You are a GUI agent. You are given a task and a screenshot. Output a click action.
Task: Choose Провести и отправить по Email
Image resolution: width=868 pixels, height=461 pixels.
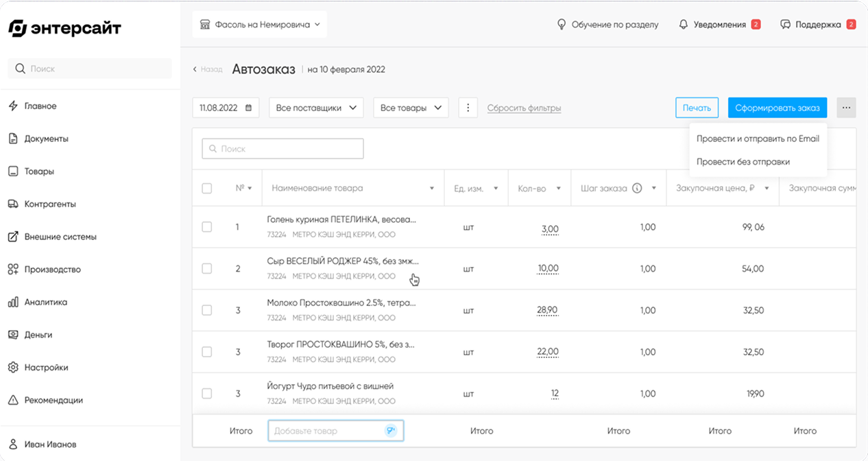(x=758, y=139)
